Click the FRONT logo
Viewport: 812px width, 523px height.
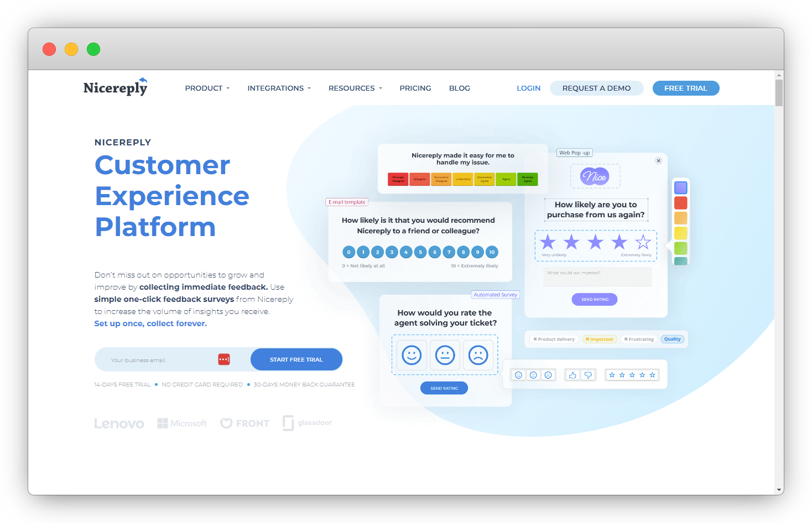pyautogui.click(x=244, y=423)
